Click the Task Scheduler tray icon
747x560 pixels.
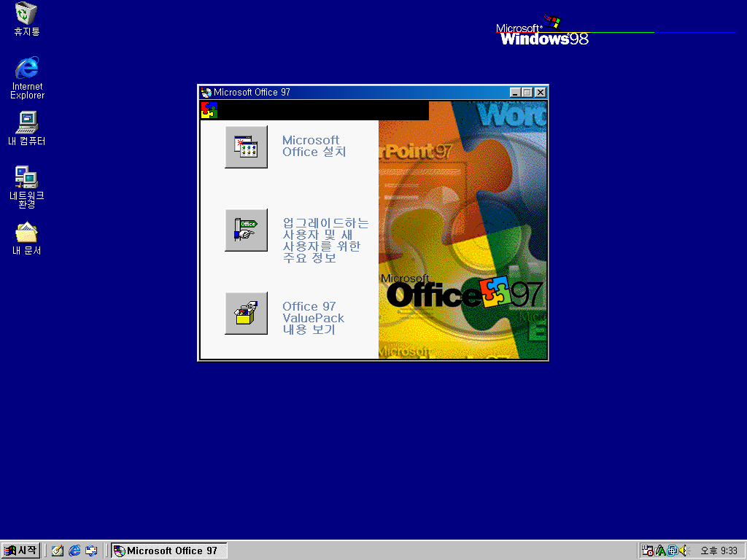[648, 551]
